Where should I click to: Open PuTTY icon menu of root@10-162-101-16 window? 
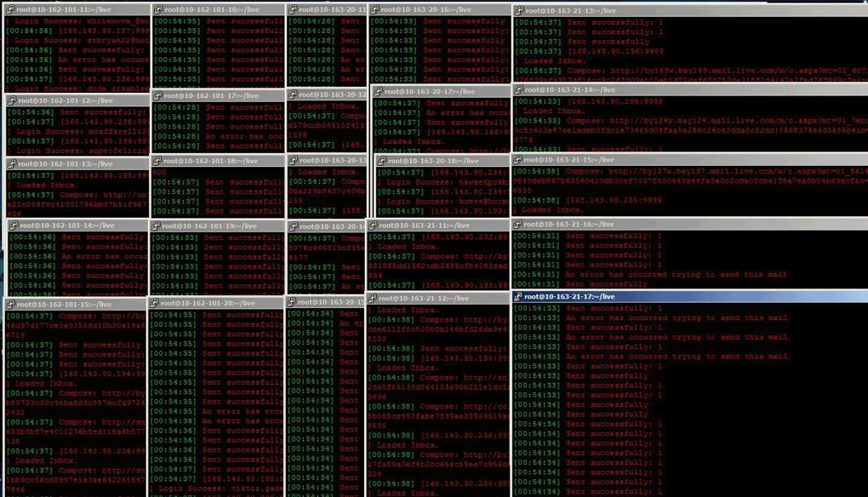coord(158,9)
